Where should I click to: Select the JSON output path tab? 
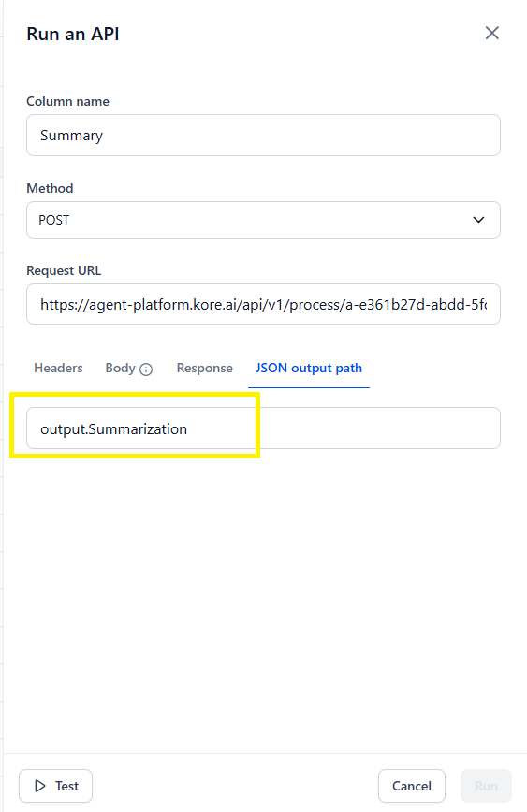pos(308,369)
